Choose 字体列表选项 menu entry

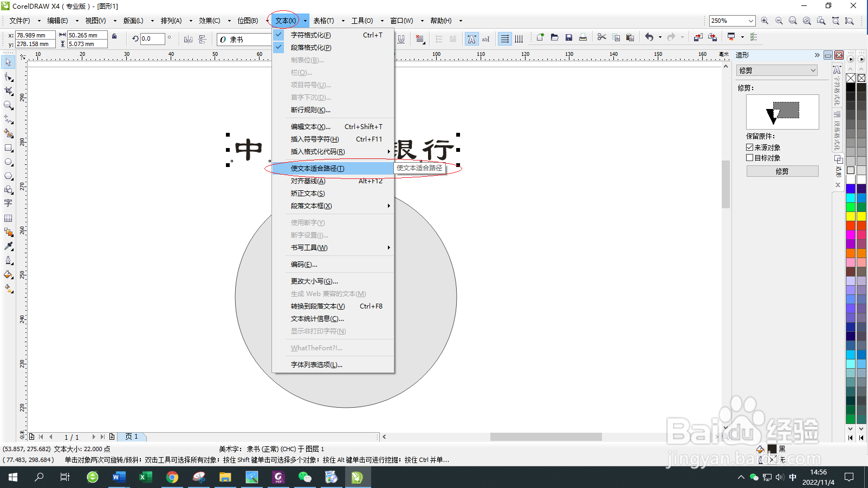coord(333,365)
